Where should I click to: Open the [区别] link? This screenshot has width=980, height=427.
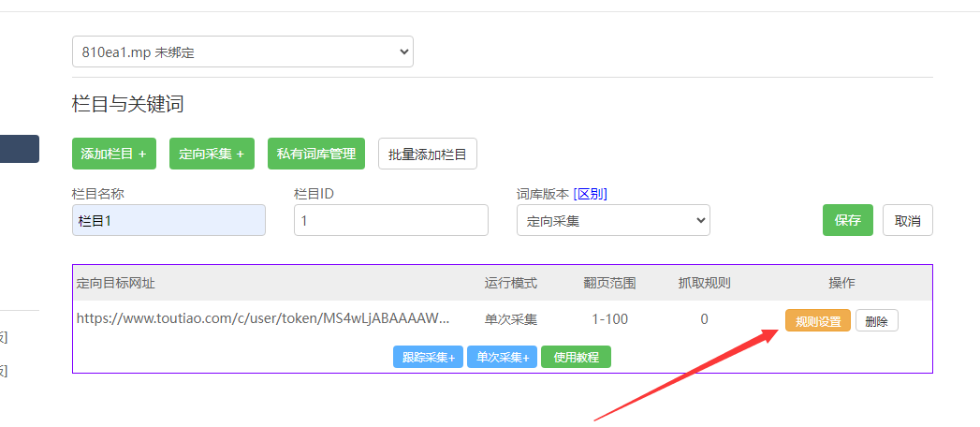pos(590,194)
